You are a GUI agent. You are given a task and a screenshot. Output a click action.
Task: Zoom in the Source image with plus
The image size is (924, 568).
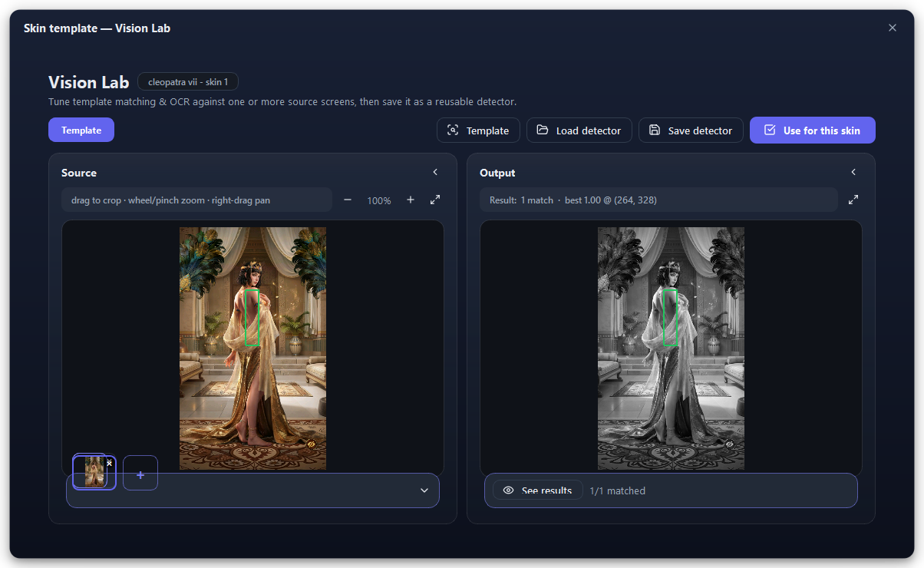411,200
